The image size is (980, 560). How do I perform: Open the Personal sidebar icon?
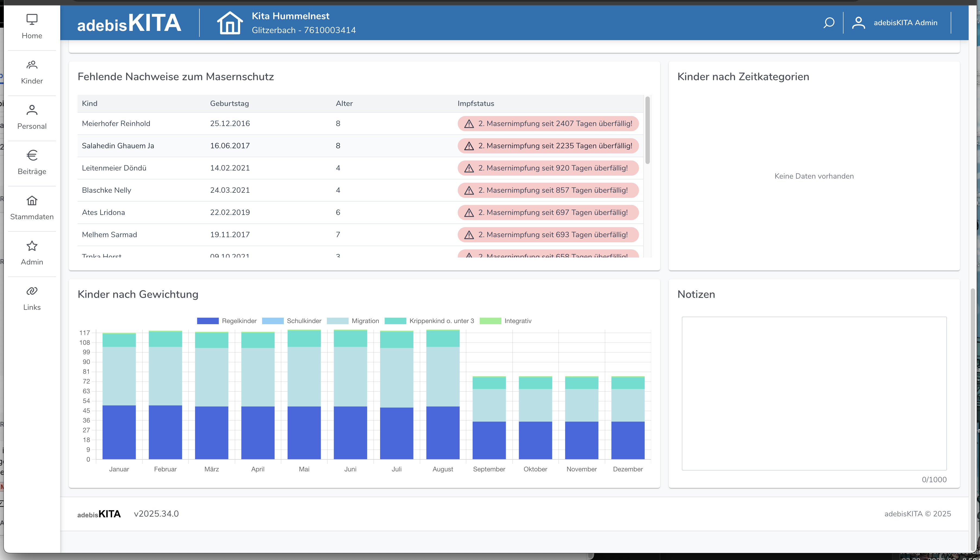coord(32,110)
